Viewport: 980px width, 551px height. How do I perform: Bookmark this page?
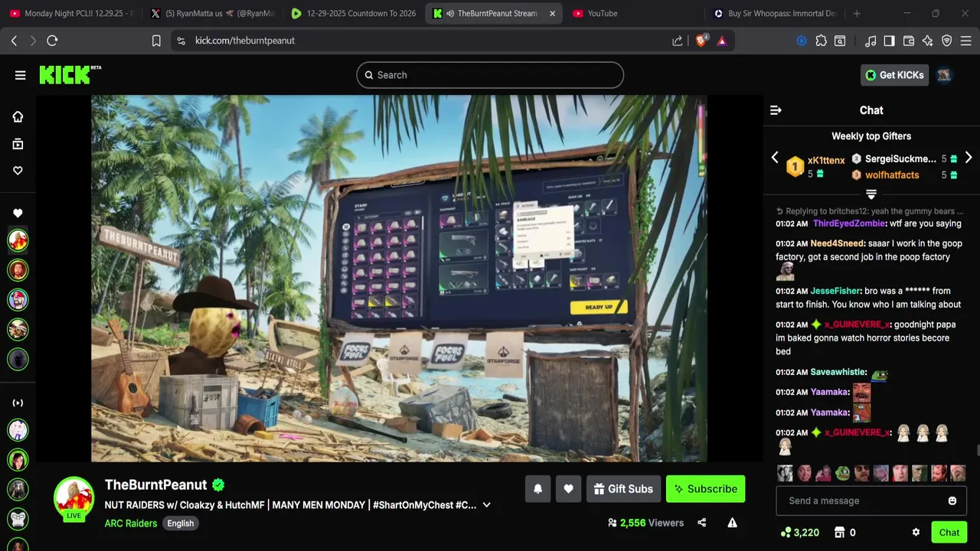156,41
